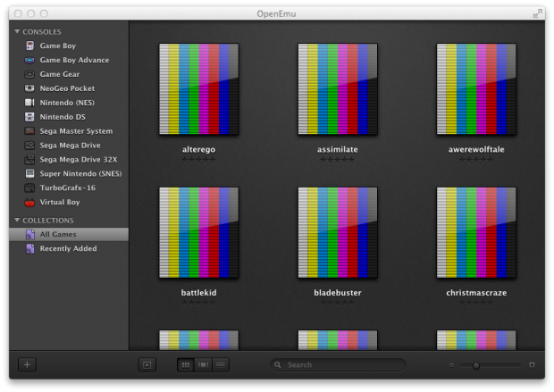This screenshot has height=392, width=554.
Task: Open the Recently Added collection label
Action: [x=68, y=248]
